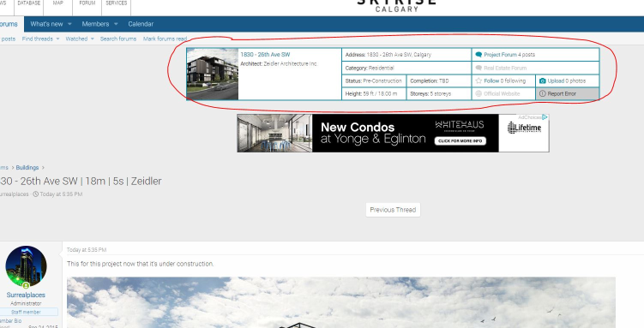The height and width of the screenshot is (328, 644).
Task: Click the Storeys: 5 storeys cell
Action: pyautogui.click(x=439, y=93)
